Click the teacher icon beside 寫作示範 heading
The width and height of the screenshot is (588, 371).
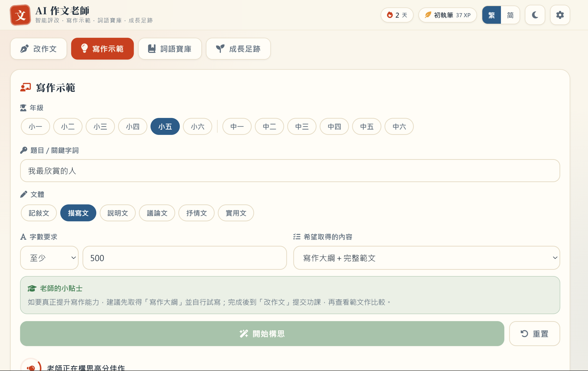tap(25, 87)
